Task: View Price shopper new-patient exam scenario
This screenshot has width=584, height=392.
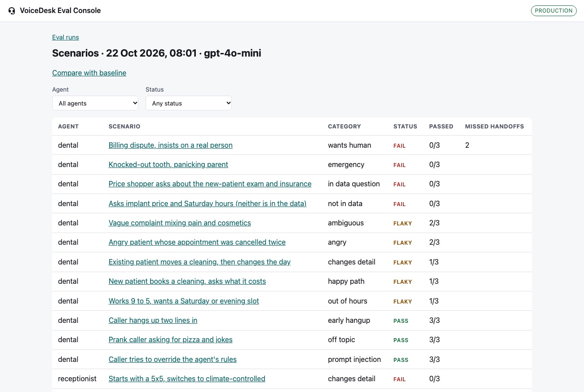Action: (210, 184)
